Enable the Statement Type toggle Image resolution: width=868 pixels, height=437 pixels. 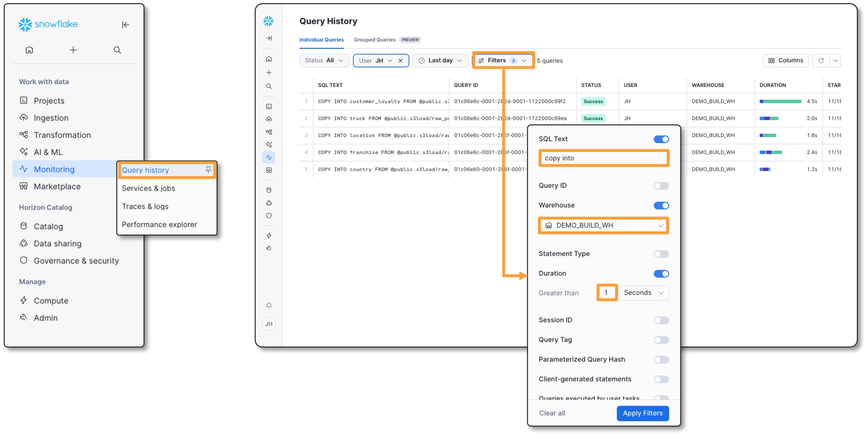point(661,254)
